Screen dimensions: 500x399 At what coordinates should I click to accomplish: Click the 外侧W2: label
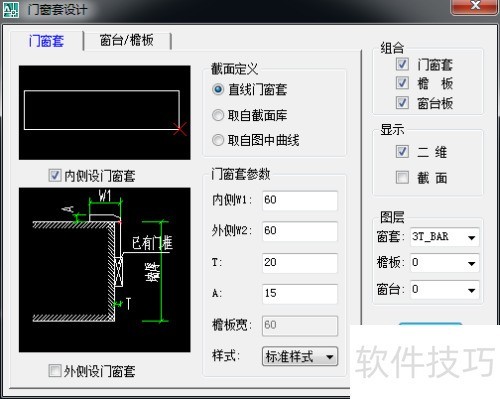[x=232, y=231]
